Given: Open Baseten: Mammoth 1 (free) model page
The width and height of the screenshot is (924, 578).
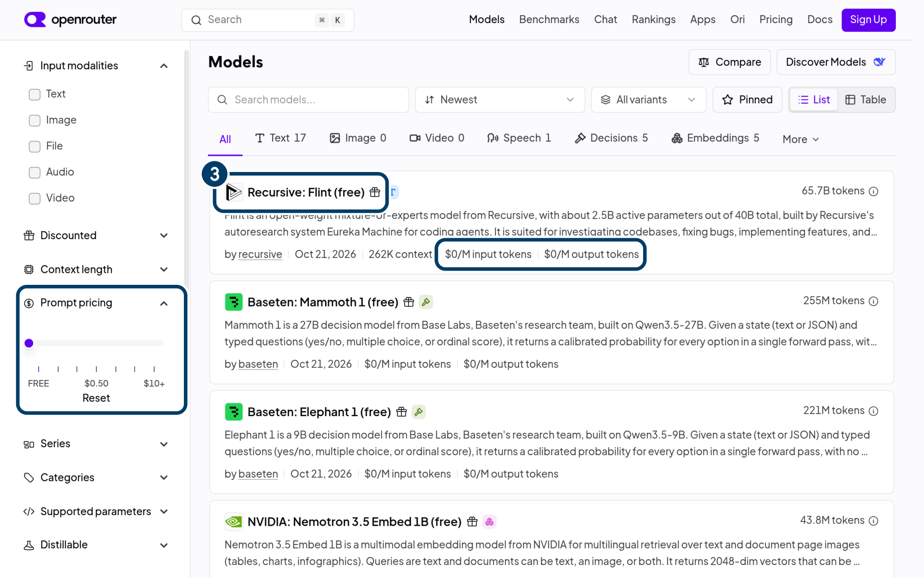Looking at the screenshot, I should click(322, 302).
